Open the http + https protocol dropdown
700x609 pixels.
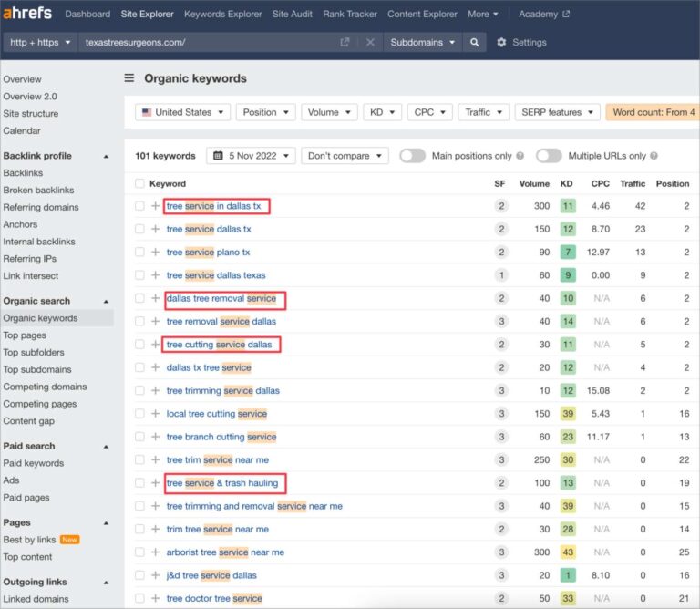tap(40, 43)
